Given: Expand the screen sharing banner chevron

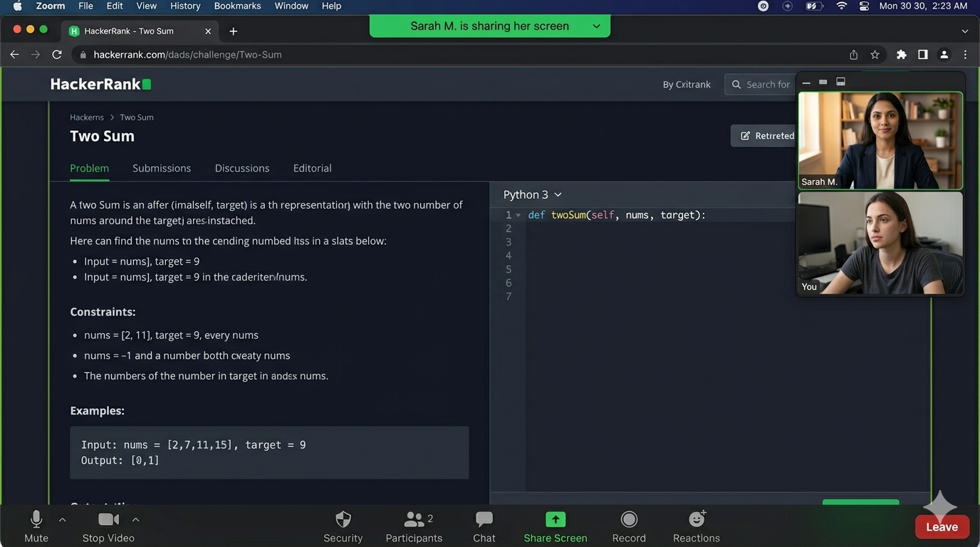Looking at the screenshot, I should [596, 26].
